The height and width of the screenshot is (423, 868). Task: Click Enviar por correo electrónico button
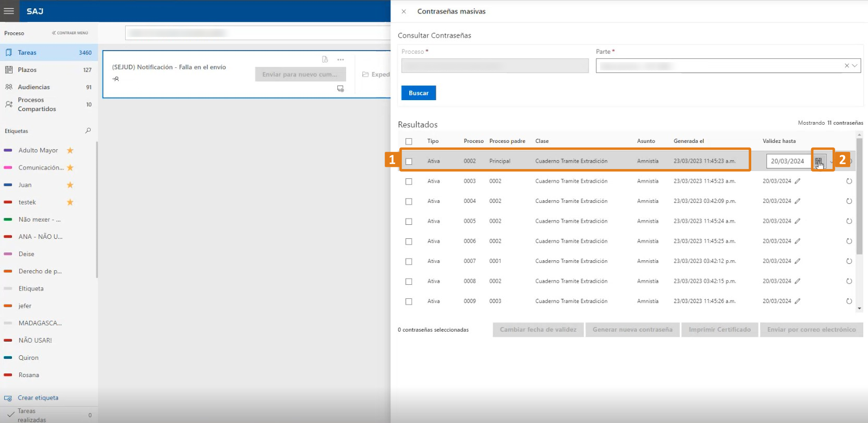pyautogui.click(x=812, y=330)
